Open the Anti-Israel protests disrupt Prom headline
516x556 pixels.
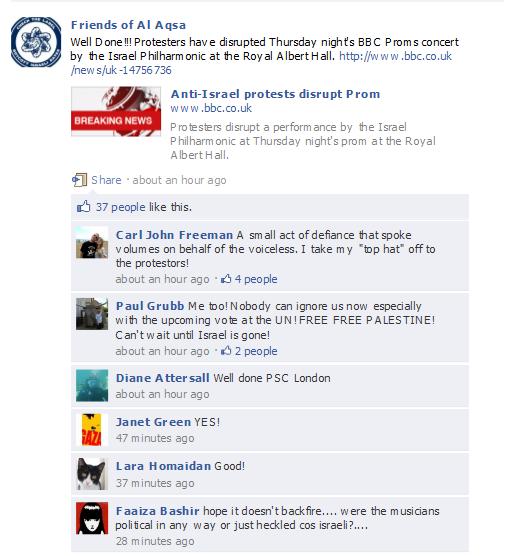(275, 94)
